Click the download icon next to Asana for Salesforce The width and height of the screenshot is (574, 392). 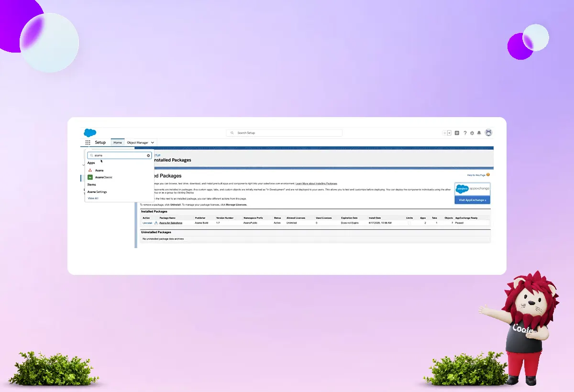point(156,223)
